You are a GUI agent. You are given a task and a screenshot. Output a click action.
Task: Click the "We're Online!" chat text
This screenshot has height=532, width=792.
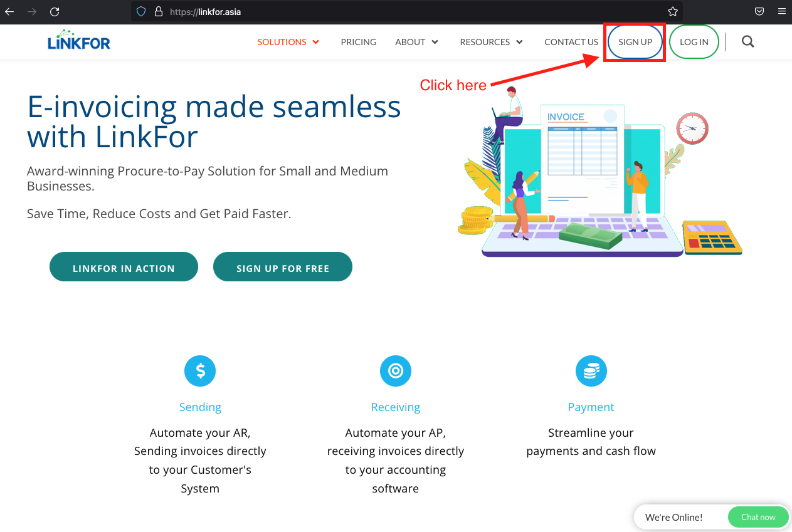pyautogui.click(x=674, y=517)
